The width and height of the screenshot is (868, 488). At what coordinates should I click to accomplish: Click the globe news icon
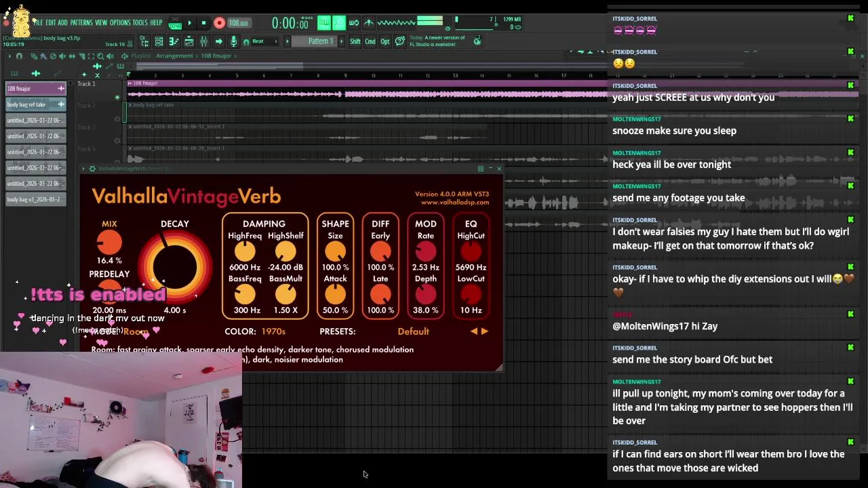[477, 41]
